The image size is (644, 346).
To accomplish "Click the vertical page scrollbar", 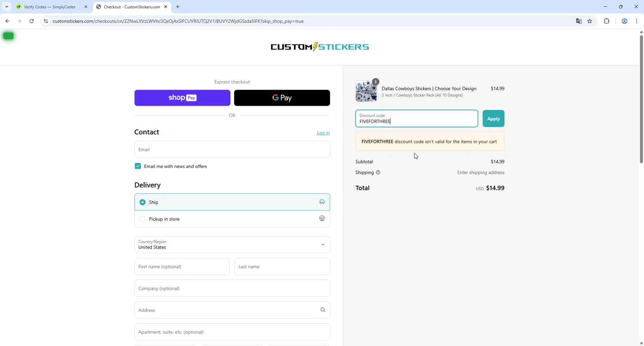I will [x=641, y=99].
